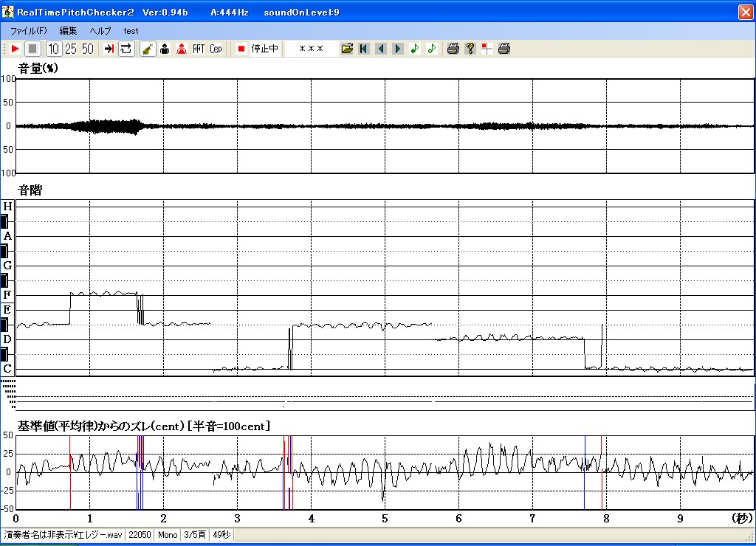Click the file name in status bar

(63, 535)
